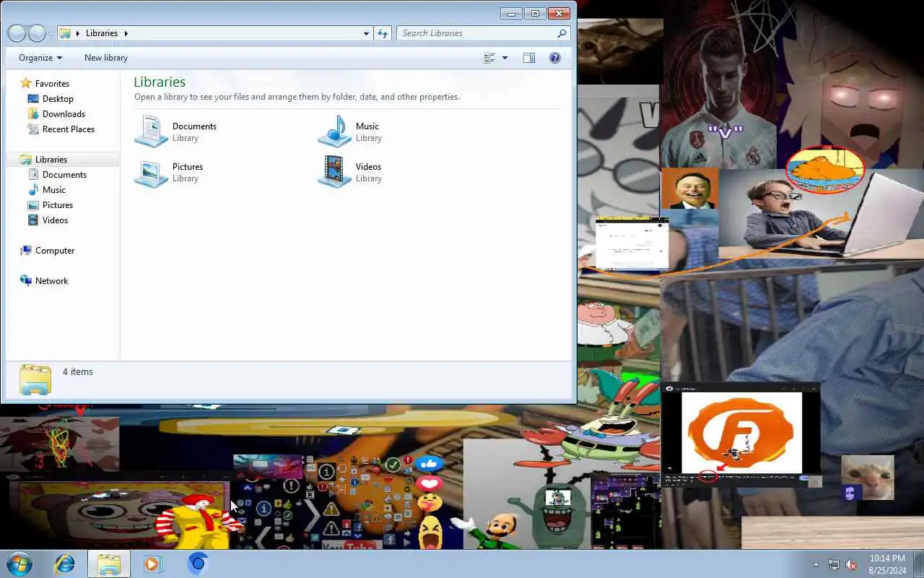Select Libraries node in navigation pane

[x=44, y=159]
